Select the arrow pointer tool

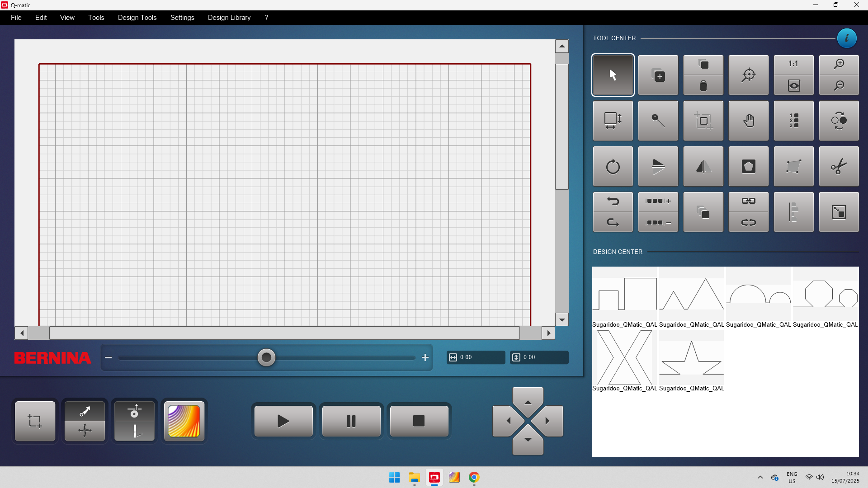click(613, 75)
